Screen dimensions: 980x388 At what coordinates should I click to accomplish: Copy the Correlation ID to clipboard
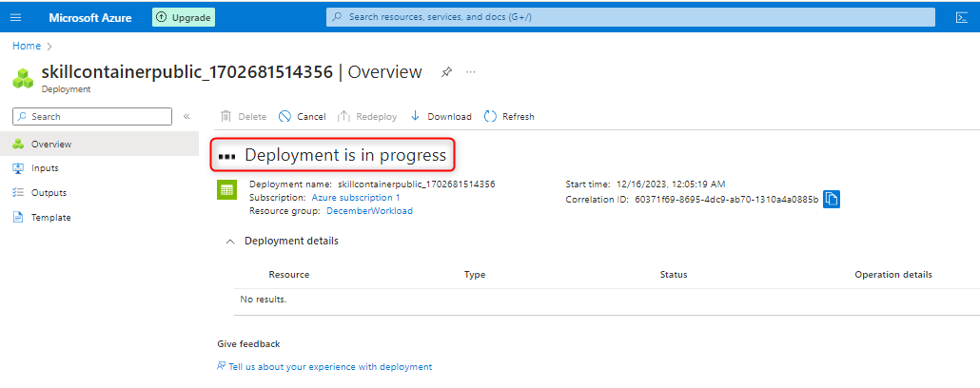coord(832,199)
